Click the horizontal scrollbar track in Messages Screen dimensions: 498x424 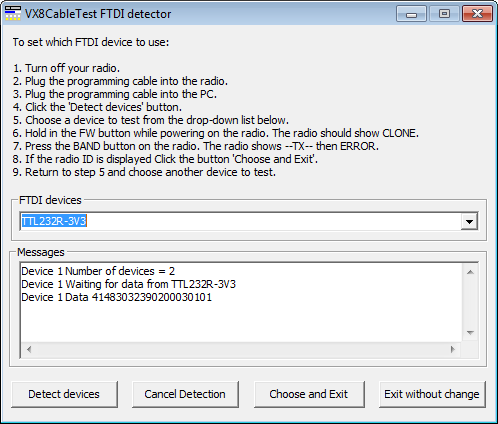[x=241, y=349]
